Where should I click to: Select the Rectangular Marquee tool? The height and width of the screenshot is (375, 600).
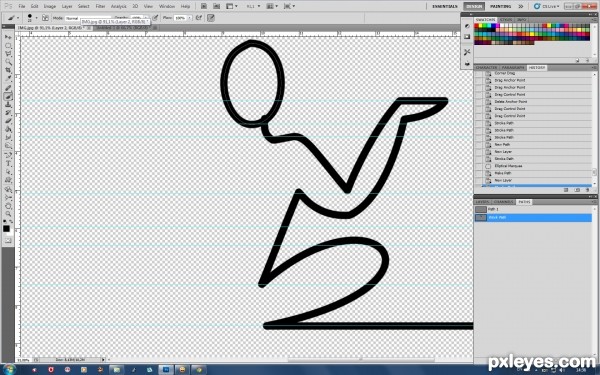point(8,46)
